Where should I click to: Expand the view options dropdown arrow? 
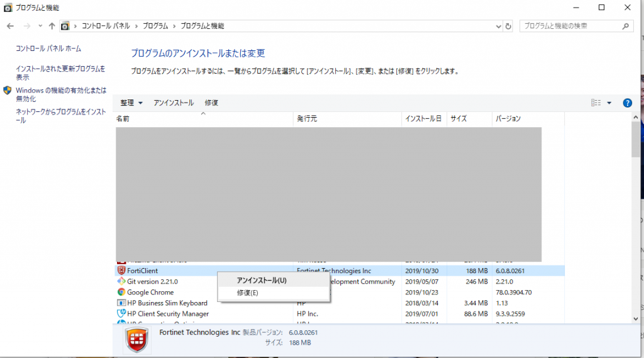click(x=609, y=103)
